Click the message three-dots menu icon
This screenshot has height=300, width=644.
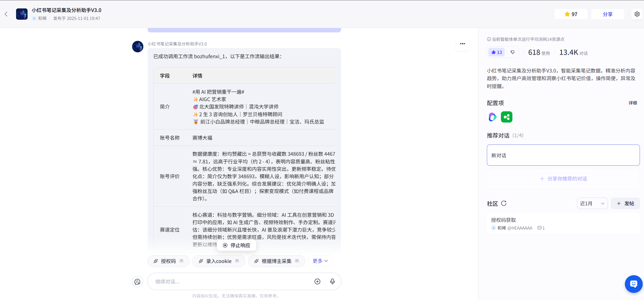(462, 44)
